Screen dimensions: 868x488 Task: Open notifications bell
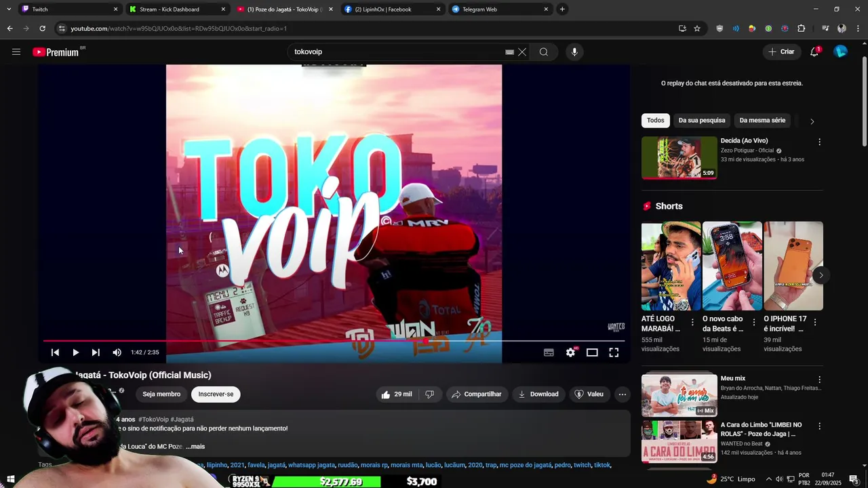814,52
